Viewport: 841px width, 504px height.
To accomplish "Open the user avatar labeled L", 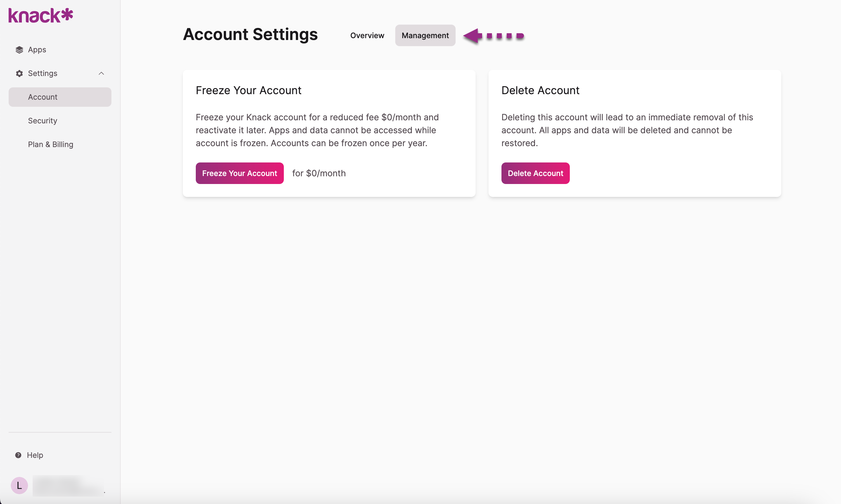I will [x=19, y=486].
